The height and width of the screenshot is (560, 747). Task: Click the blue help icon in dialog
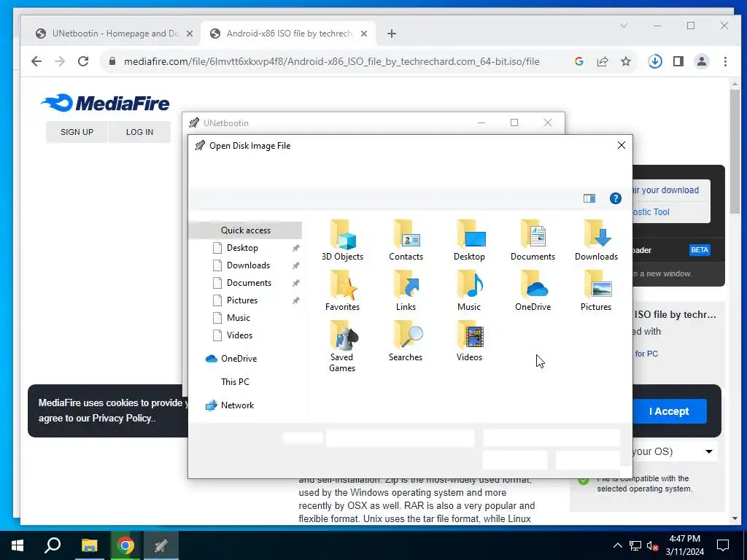(615, 198)
